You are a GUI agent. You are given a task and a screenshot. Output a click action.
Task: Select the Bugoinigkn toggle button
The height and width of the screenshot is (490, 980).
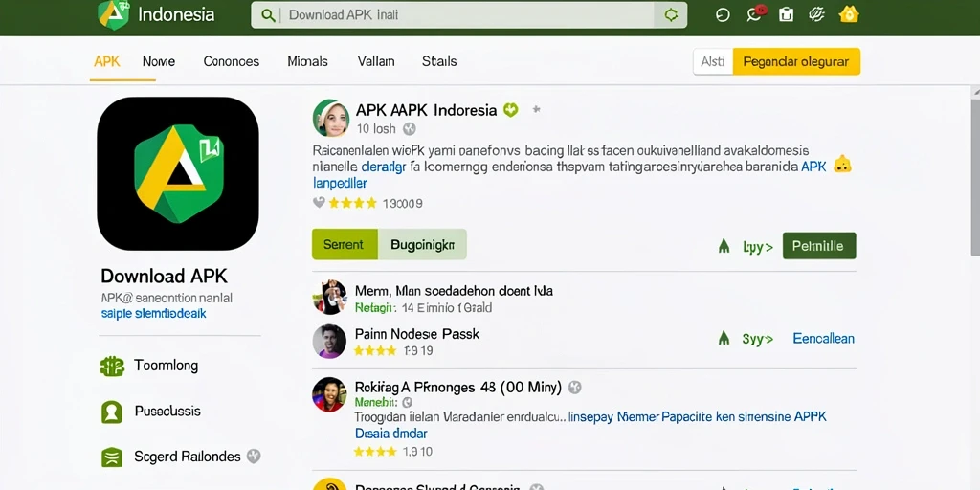422,244
